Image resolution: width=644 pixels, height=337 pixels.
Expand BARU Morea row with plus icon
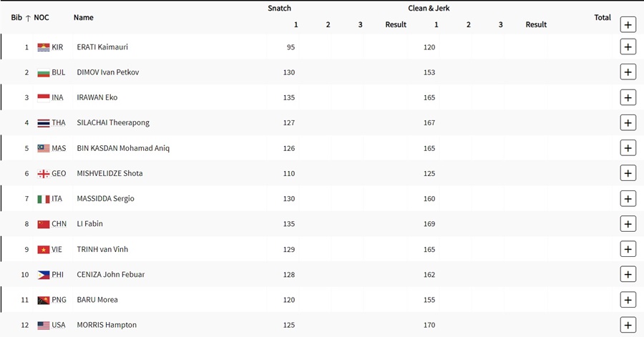click(x=628, y=300)
